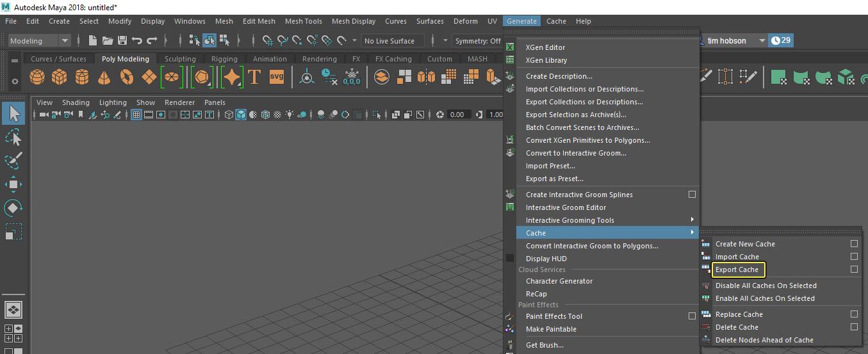Screen dimensions: 868x354
Task: Select XGen Editor menu entry
Action: click(545, 47)
